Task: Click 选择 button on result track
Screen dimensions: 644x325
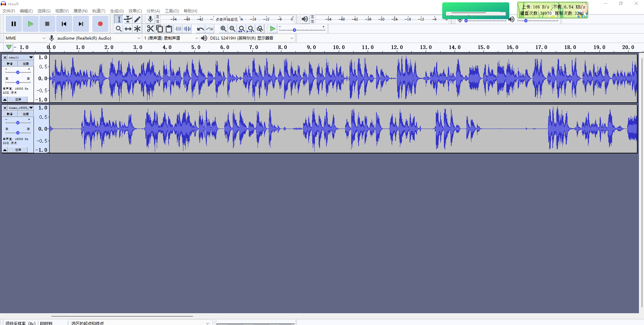Action: tap(18, 99)
